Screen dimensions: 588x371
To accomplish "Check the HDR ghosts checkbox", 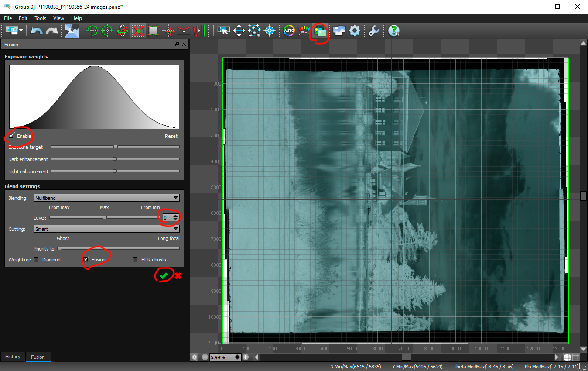I will coord(136,260).
